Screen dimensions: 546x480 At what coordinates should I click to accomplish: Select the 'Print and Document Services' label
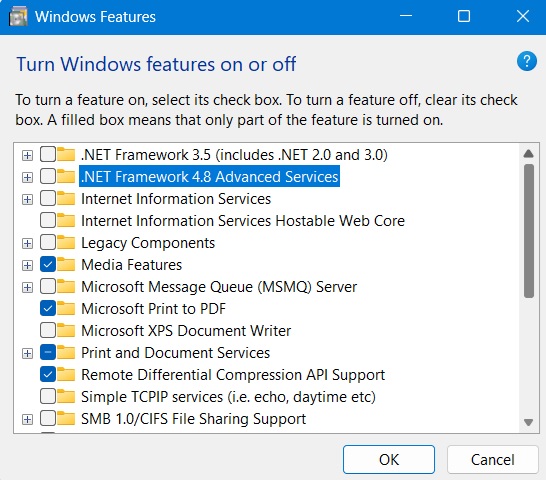coord(176,353)
